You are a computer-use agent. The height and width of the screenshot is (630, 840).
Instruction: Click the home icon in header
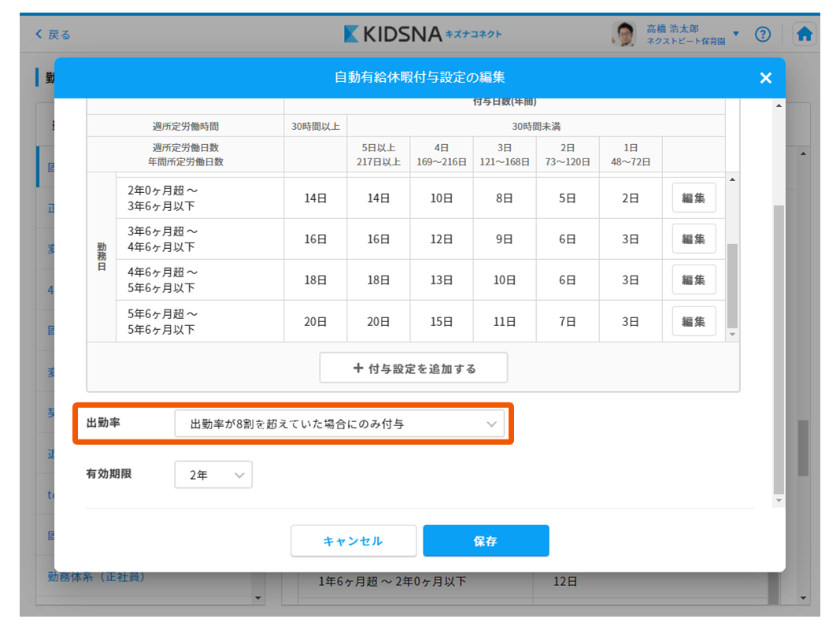point(804,34)
